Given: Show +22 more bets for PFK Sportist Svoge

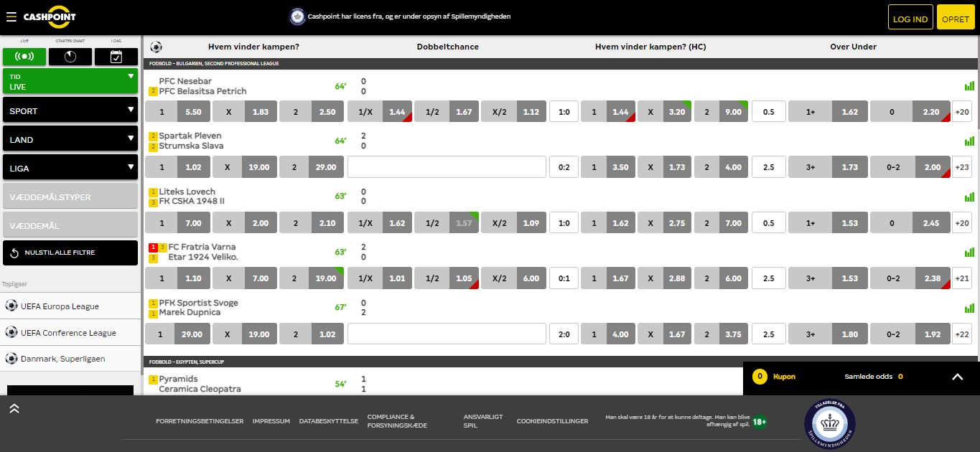Looking at the screenshot, I should coord(962,334).
